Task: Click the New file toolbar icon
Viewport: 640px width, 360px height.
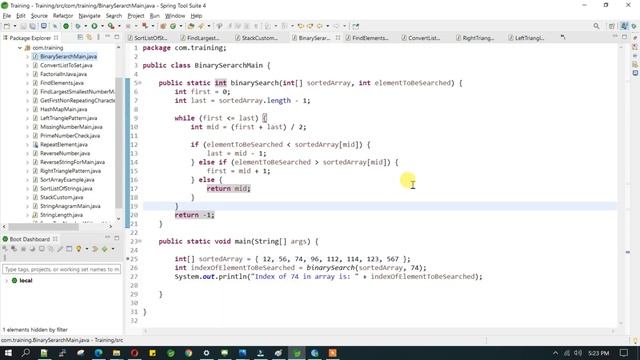Action: [7, 26]
